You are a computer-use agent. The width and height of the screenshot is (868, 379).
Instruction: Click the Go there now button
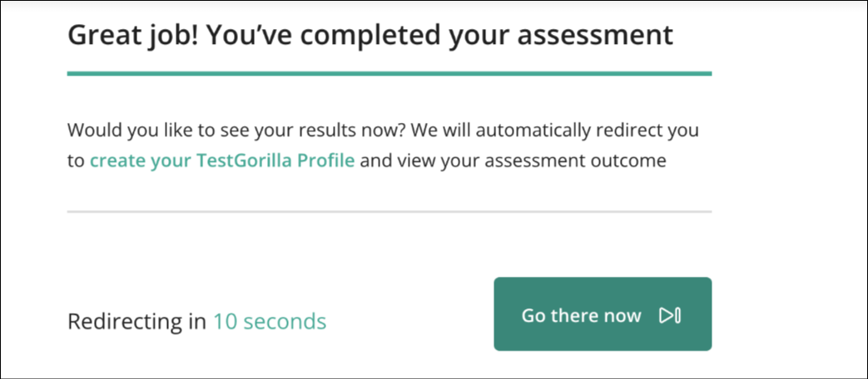click(603, 314)
